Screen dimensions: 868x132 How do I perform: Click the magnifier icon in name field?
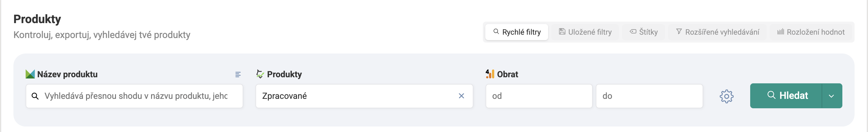pos(35,96)
